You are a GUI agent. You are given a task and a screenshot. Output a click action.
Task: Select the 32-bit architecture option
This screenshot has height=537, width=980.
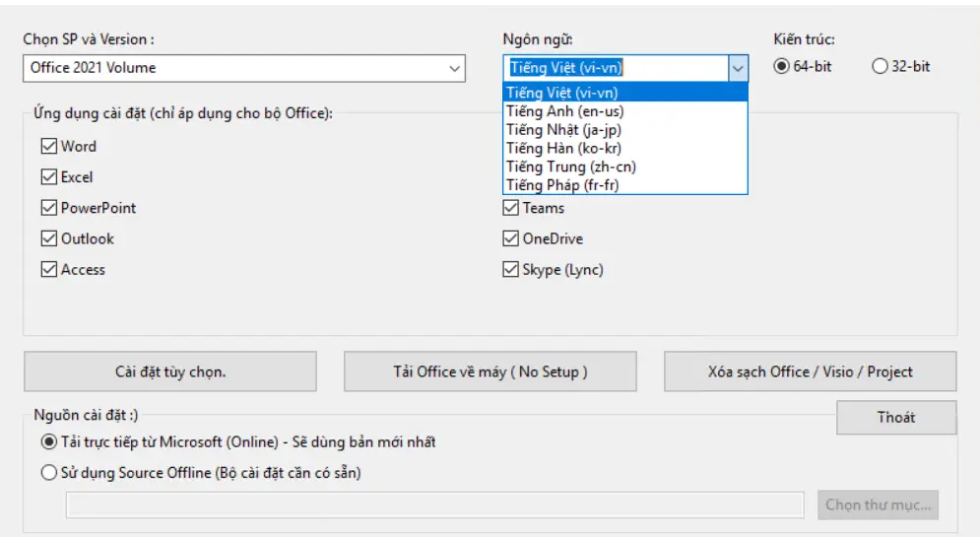pyautogui.click(x=880, y=67)
